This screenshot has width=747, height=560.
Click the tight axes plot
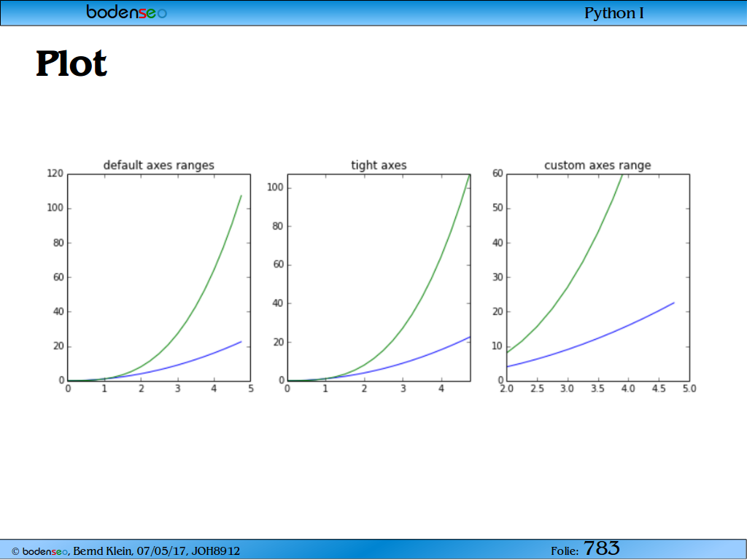(x=379, y=278)
